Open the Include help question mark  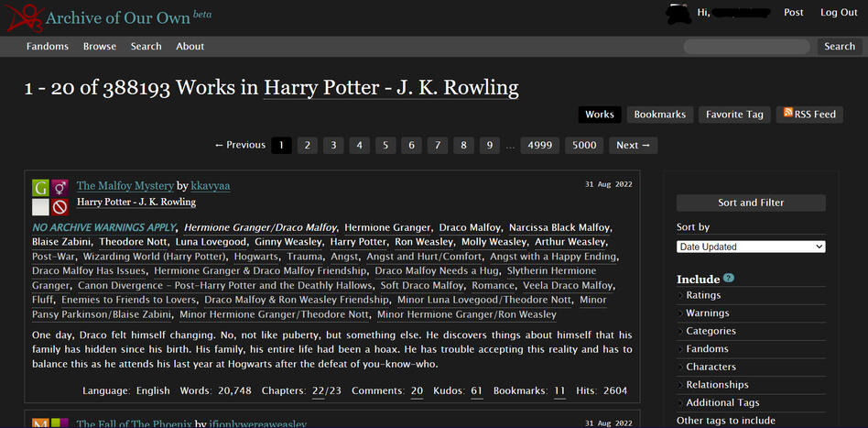729,279
